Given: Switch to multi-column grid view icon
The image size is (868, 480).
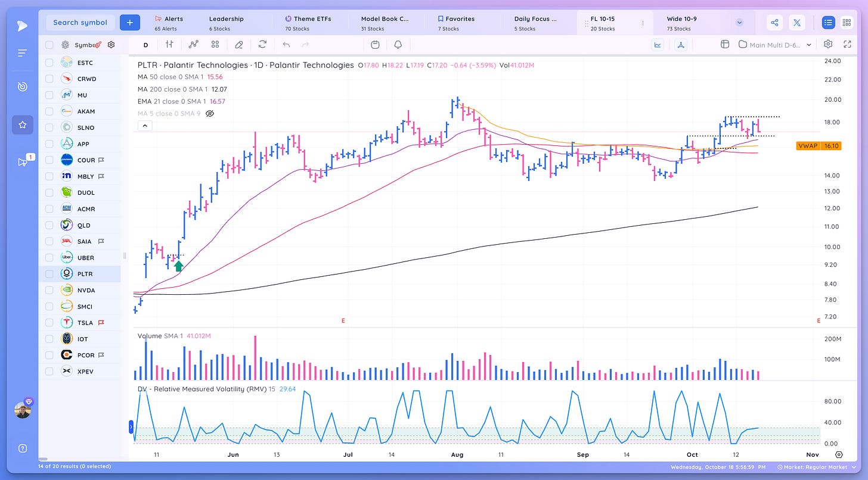Looking at the screenshot, I should (x=847, y=23).
